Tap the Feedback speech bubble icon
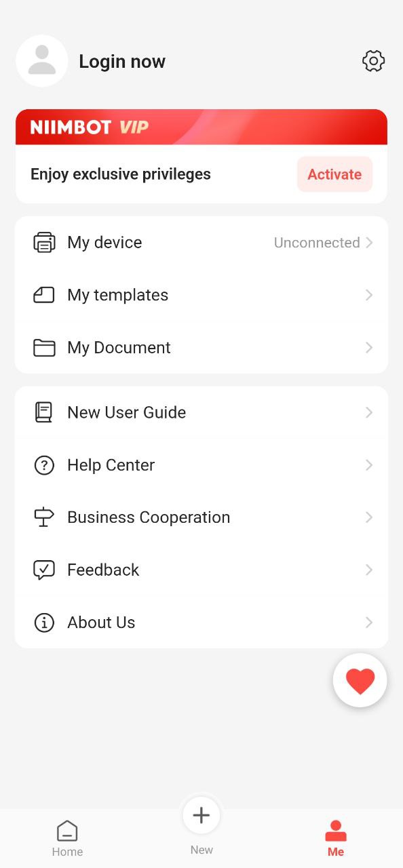 (44, 570)
